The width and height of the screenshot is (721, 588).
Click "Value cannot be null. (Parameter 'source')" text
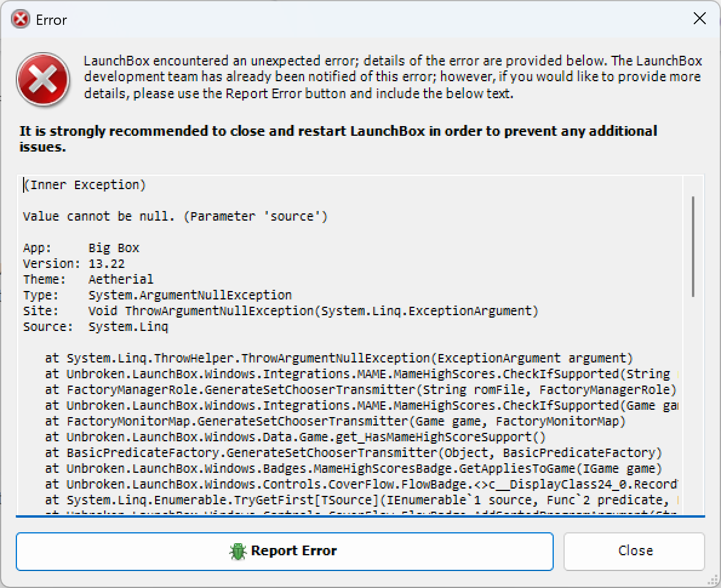click(175, 216)
